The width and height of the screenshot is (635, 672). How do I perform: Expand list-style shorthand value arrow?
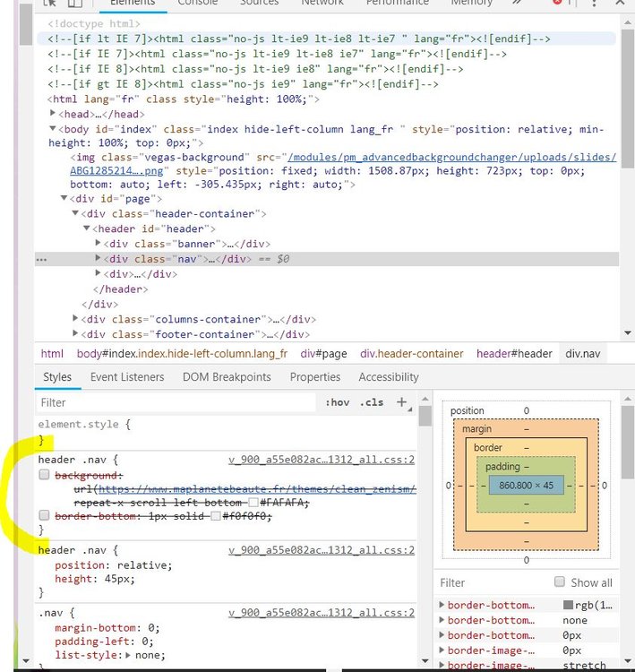click(128, 655)
